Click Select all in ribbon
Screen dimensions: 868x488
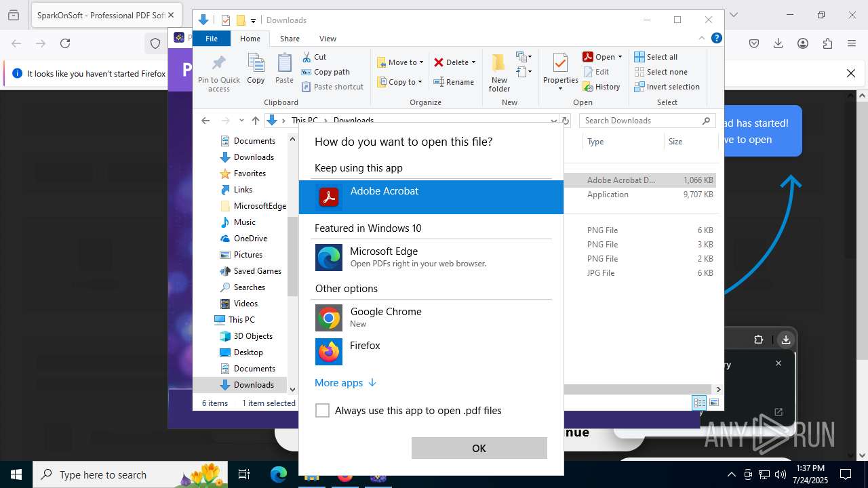coord(656,57)
